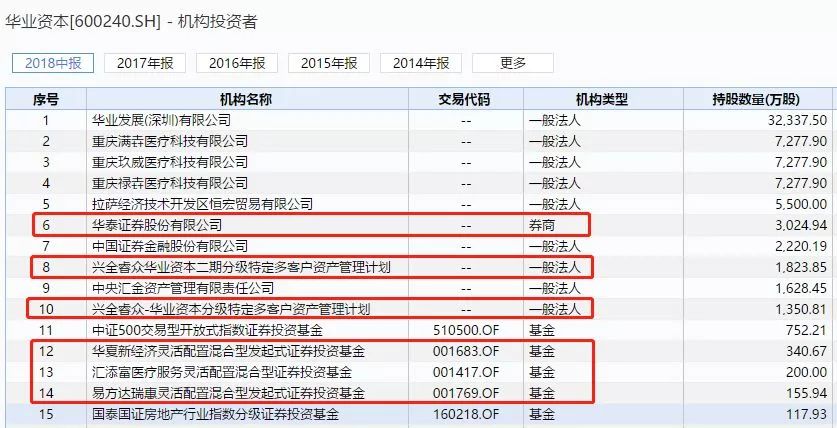Switch to 2015年报 report
Viewport: 837px width, 428px height.
[329, 63]
